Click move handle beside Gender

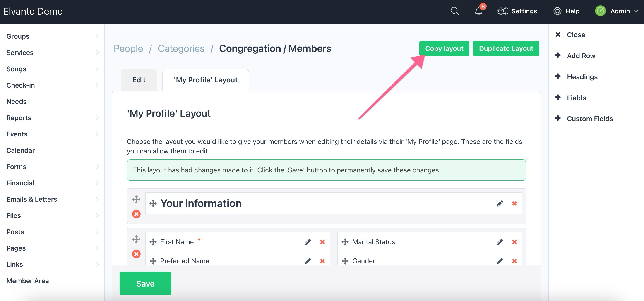coord(345,261)
